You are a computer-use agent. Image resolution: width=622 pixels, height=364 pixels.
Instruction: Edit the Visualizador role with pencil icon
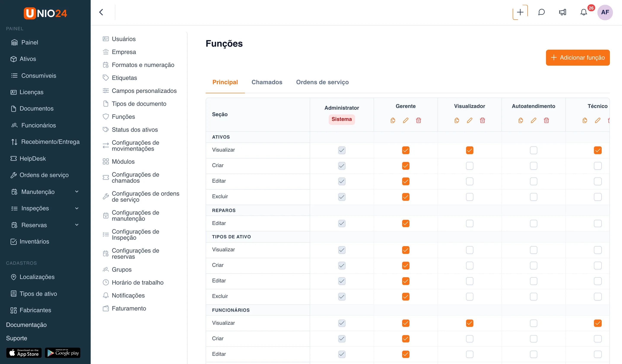(x=470, y=120)
